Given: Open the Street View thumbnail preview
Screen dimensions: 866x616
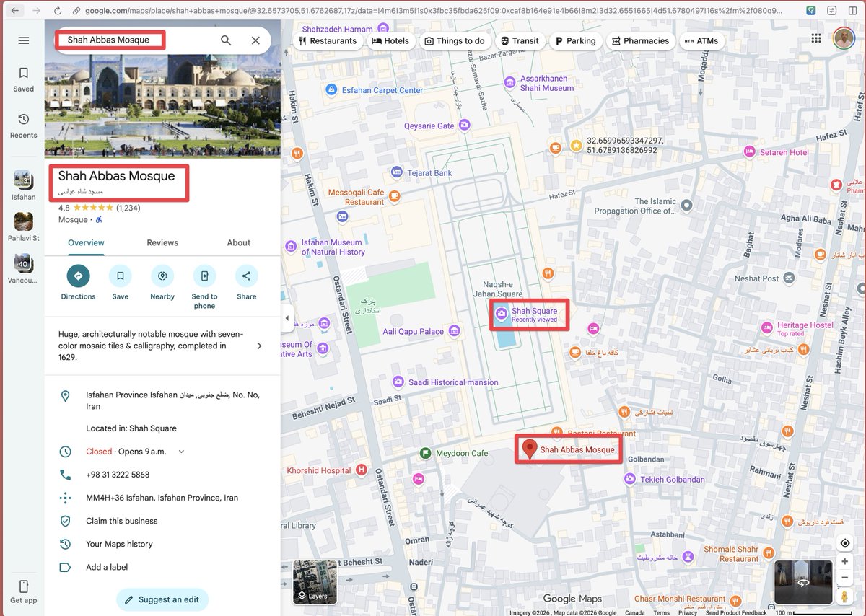Looking at the screenshot, I should tap(803, 582).
